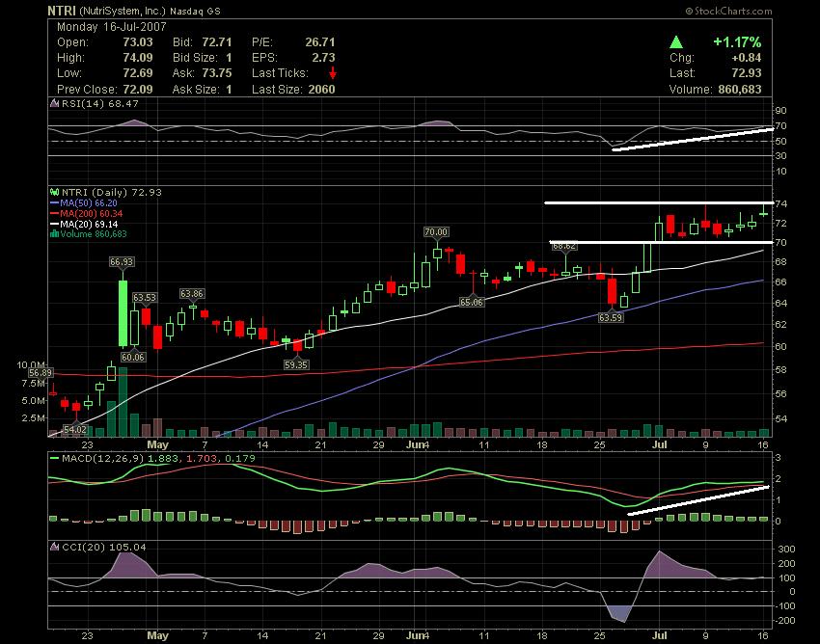Click the 63.59 low price label
The height and width of the screenshot is (644, 820).
click(611, 317)
